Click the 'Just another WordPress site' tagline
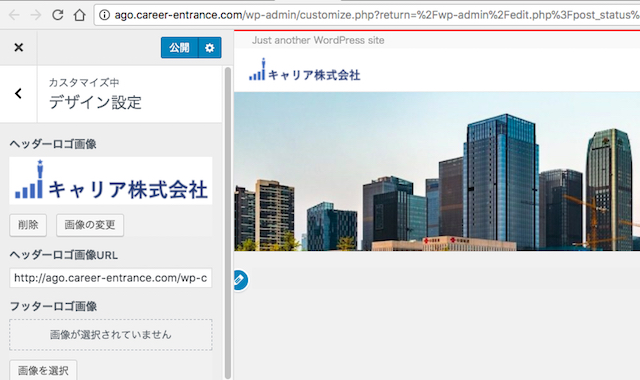Viewport: 640px width, 380px height. click(x=318, y=40)
